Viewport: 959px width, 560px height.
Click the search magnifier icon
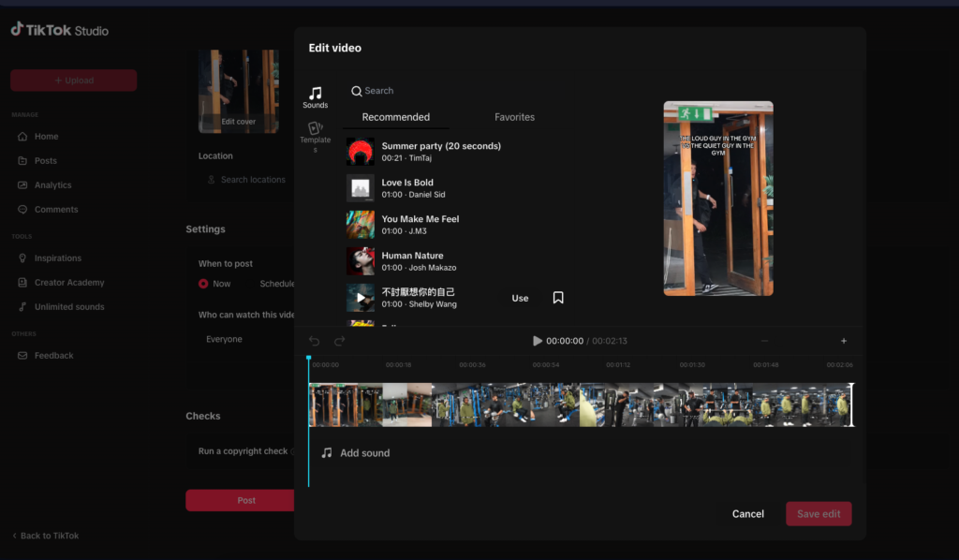pos(356,91)
